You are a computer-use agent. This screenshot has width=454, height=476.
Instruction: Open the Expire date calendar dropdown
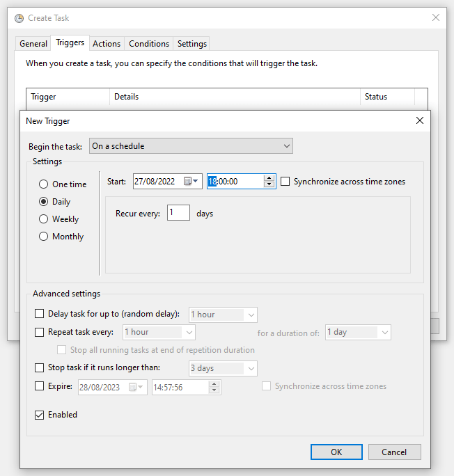[x=136, y=387]
